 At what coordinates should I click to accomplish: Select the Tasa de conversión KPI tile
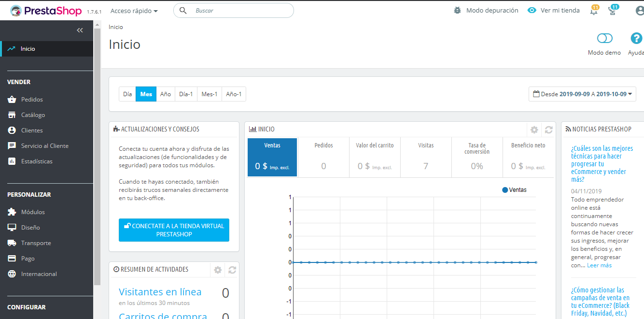(x=477, y=157)
